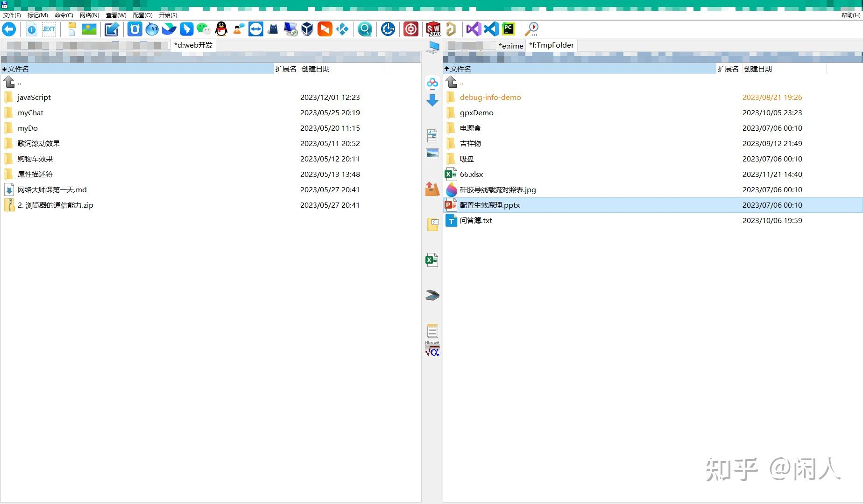Open Remote Desktop icon in toolbar
The height and width of the screenshot is (504, 863).
pos(290,29)
